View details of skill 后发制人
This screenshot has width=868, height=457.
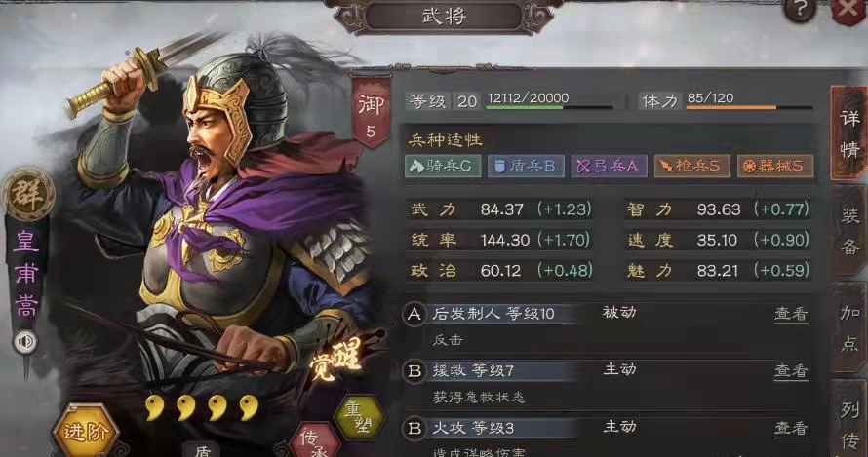(x=791, y=314)
